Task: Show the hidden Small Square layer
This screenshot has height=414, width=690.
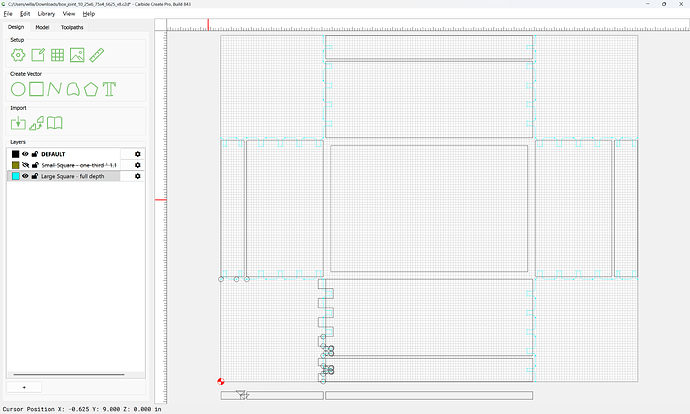Action: [x=25, y=165]
